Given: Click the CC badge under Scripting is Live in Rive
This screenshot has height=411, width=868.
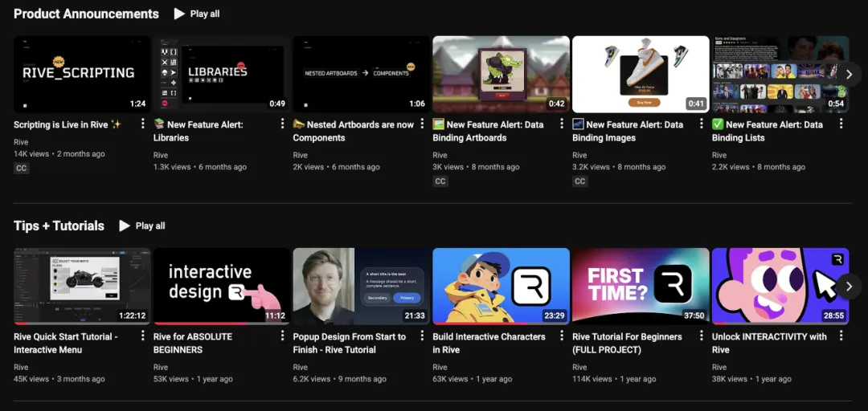Looking at the screenshot, I should [22, 168].
